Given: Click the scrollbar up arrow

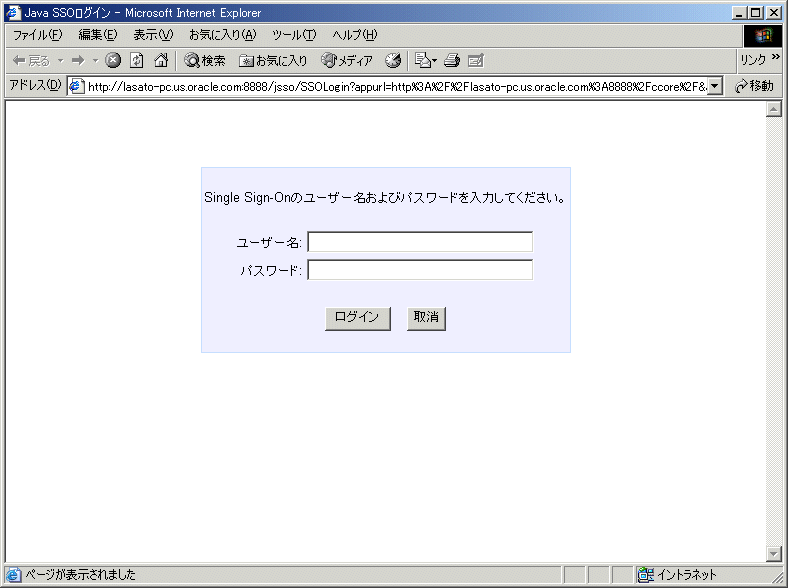Looking at the screenshot, I should pos(773,109).
